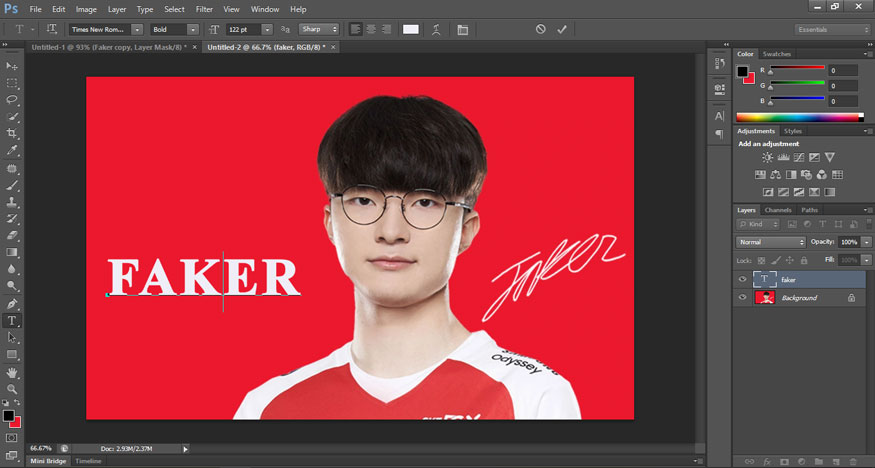Select the Lasso tool

[x=12, y=99]
